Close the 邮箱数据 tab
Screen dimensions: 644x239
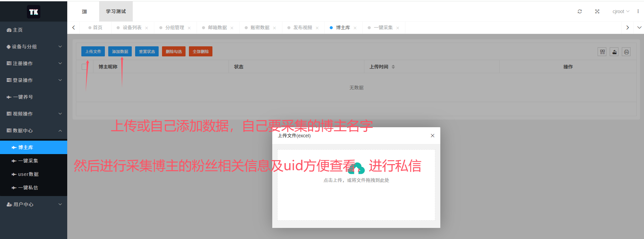point(232,28)
